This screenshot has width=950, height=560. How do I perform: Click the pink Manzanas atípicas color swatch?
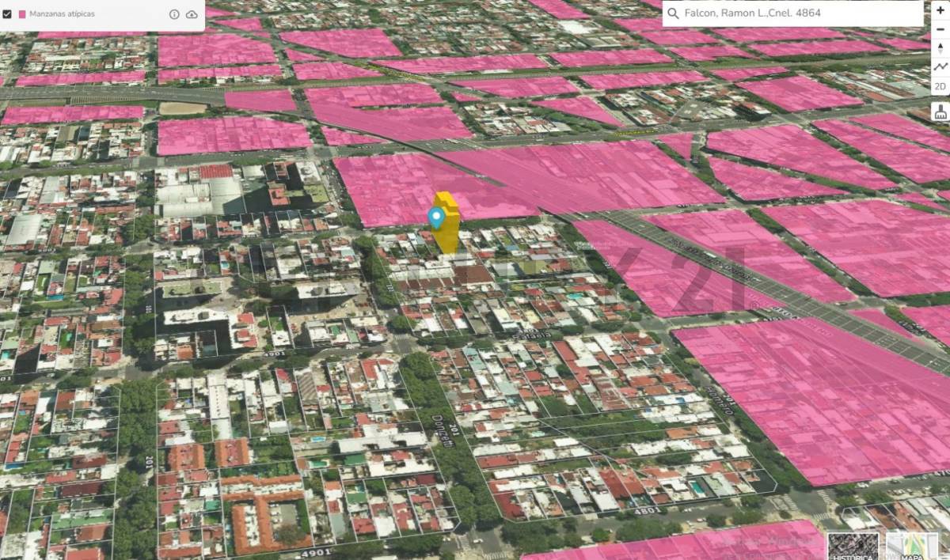pos(21,14)
